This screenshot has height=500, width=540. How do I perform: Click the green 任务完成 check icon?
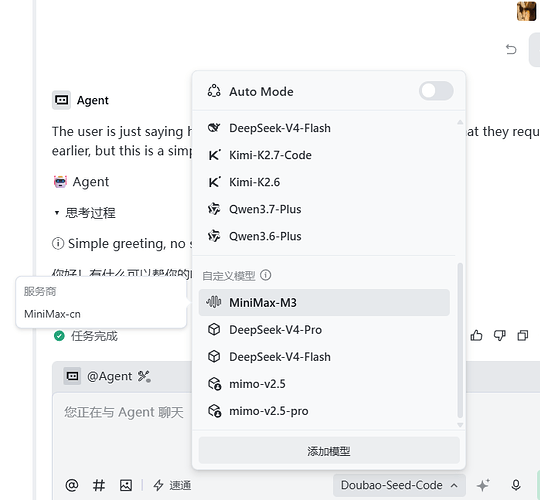[x=59, y=336]
